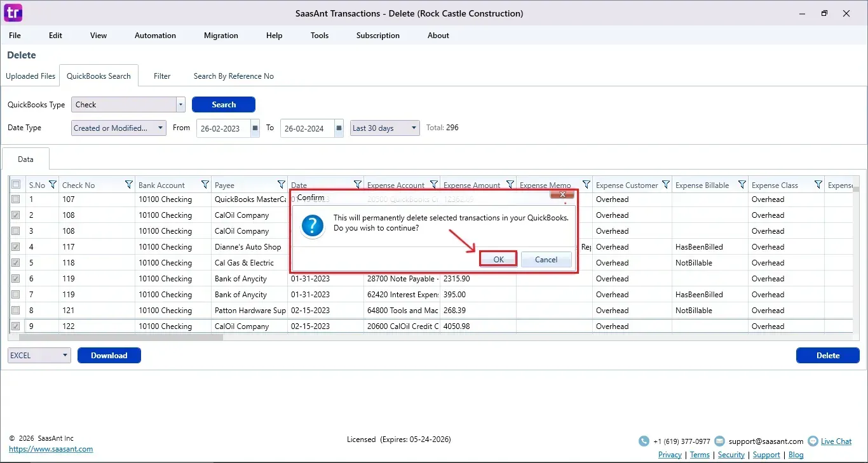Open the To date calendar picker icon
The width and height of the screenshot is (868, 463).
click(339, 128)
